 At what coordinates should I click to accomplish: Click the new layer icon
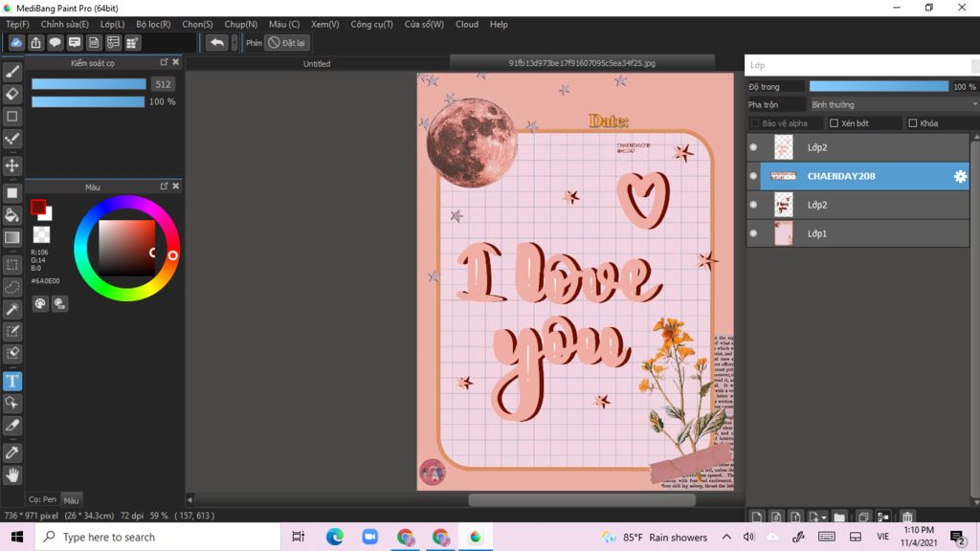(x=757, y=517)
